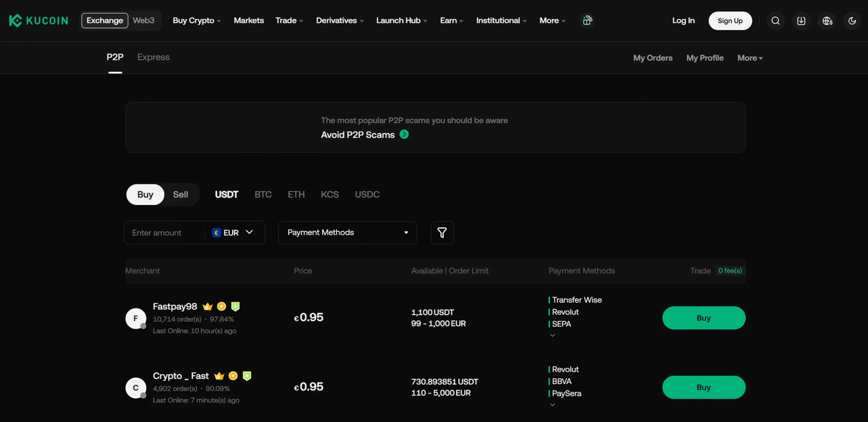Open the gift rewards icon

point(587,20)
